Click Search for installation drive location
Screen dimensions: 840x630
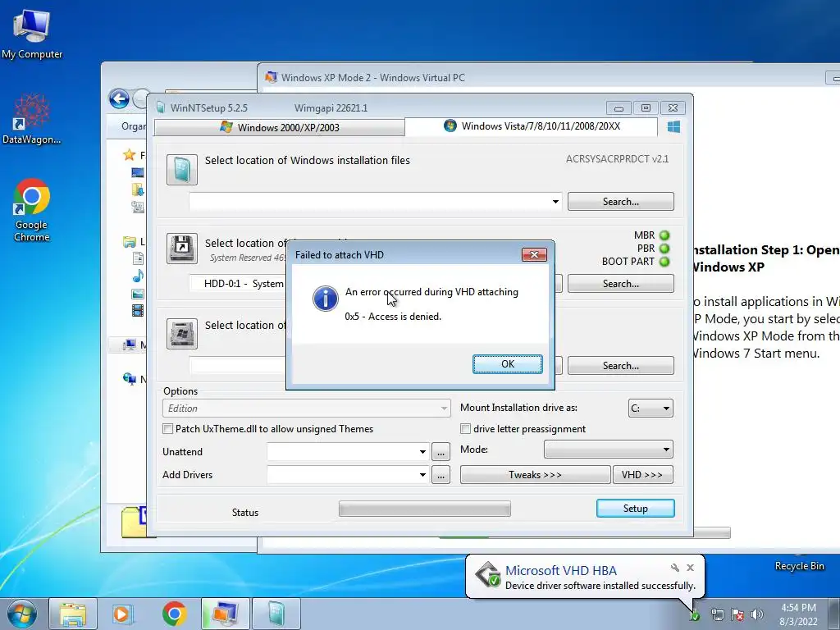(620, 365)
